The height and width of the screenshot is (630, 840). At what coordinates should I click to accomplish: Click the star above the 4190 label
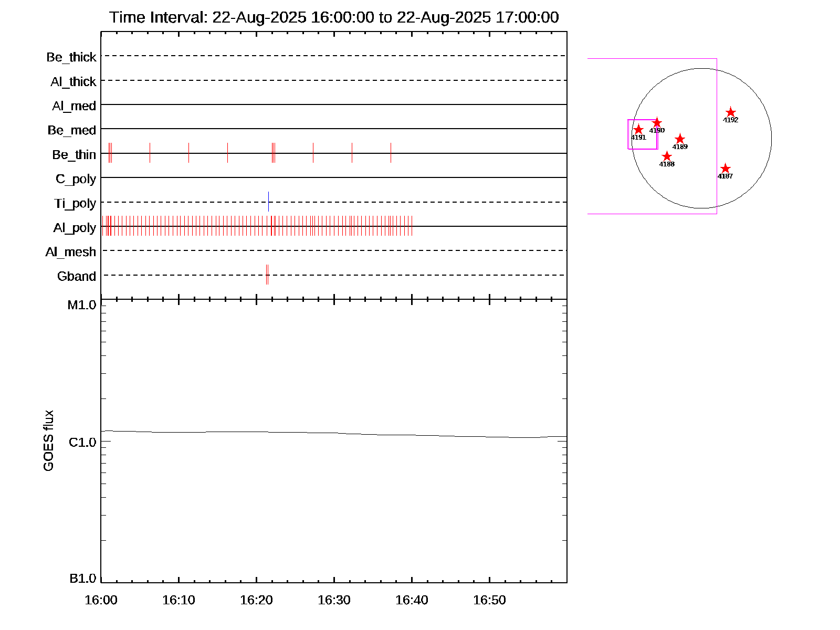pos(657,123)
